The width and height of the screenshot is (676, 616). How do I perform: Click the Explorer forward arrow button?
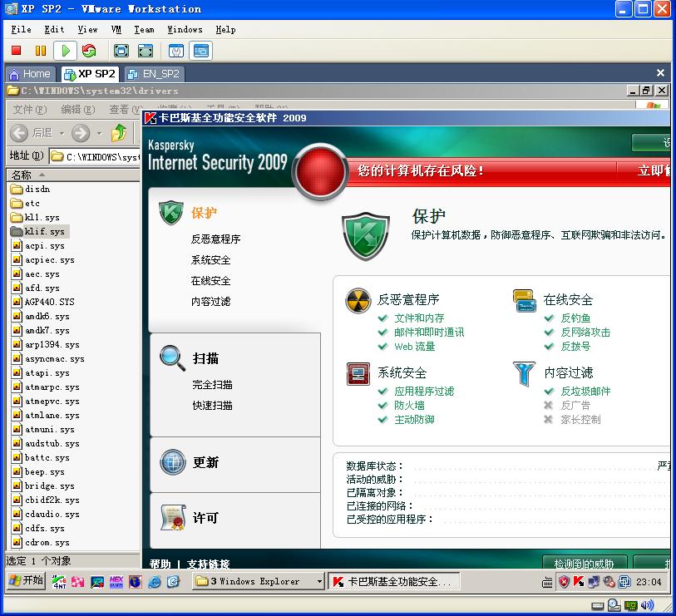(x=81, y=133)
